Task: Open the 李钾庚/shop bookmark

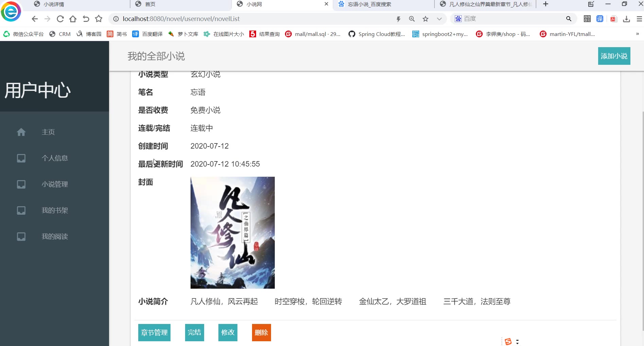Action: 503,34
